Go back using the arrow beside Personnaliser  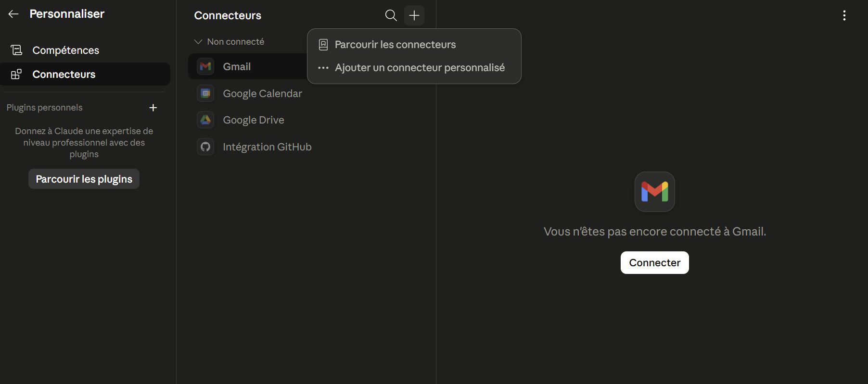point(13,14)
